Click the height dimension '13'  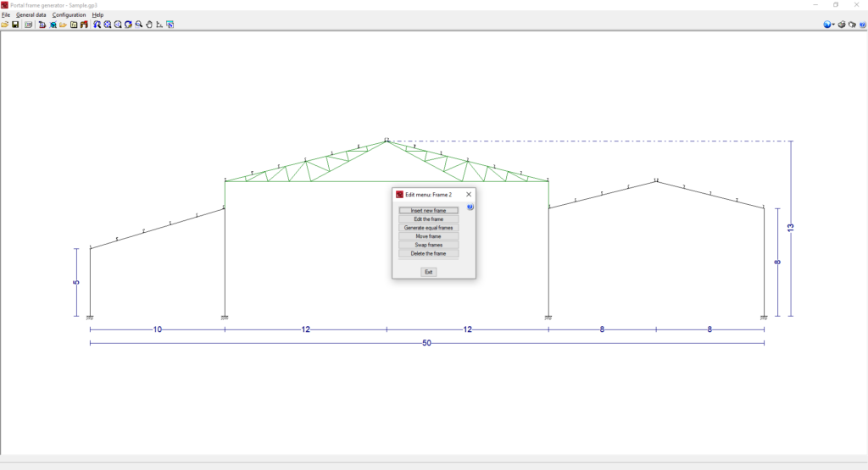pos(791,227)
